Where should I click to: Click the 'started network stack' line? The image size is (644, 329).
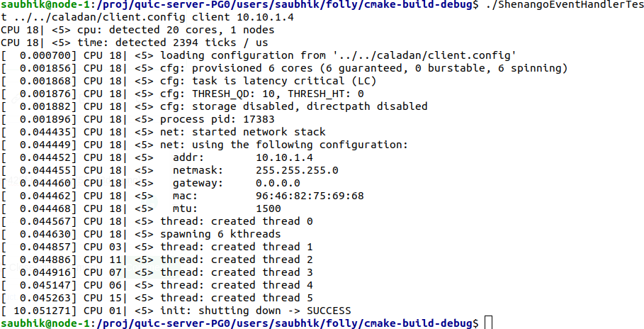pos(163,132)
